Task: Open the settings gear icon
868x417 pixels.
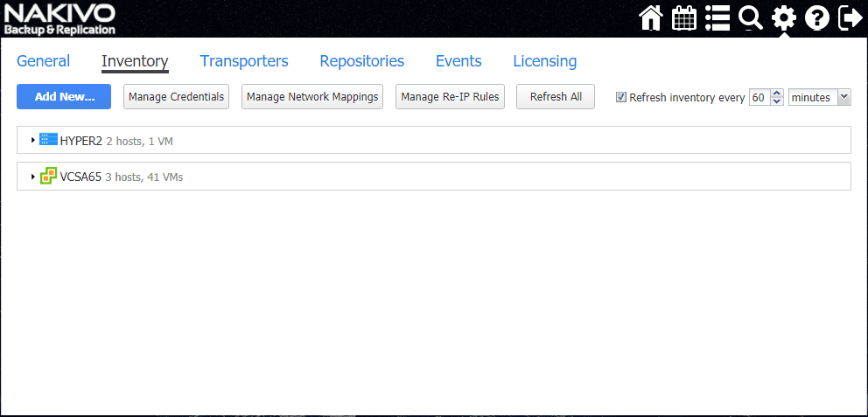Action: (x=783, y=17)
